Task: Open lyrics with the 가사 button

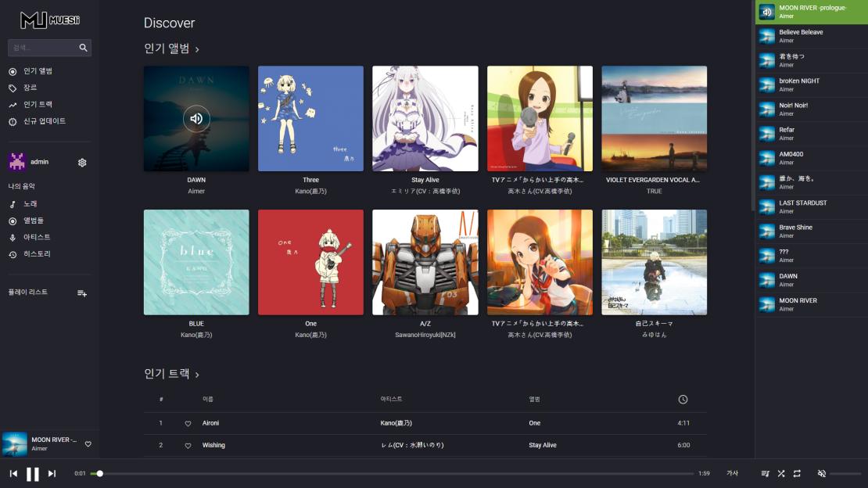Action: [733, 474]
